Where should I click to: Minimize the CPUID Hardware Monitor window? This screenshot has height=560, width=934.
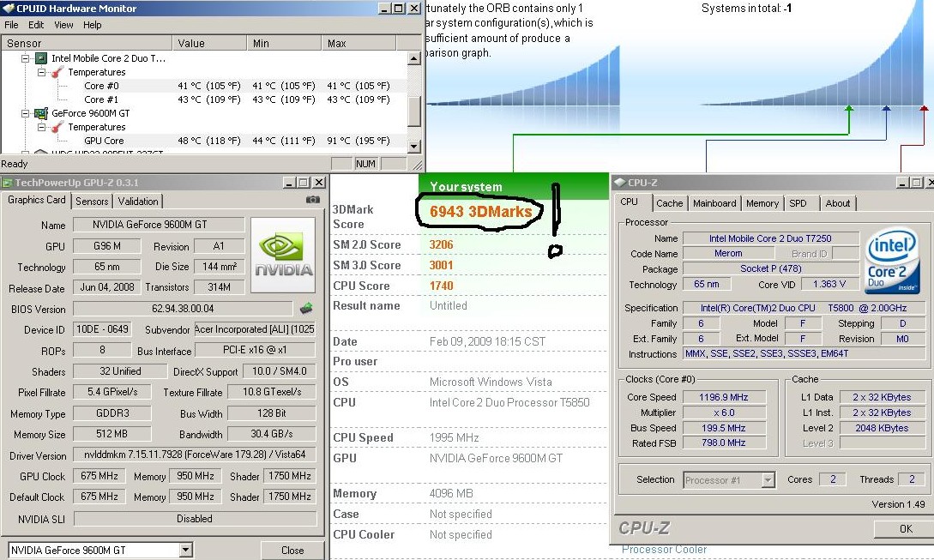(x=385, y=9)
